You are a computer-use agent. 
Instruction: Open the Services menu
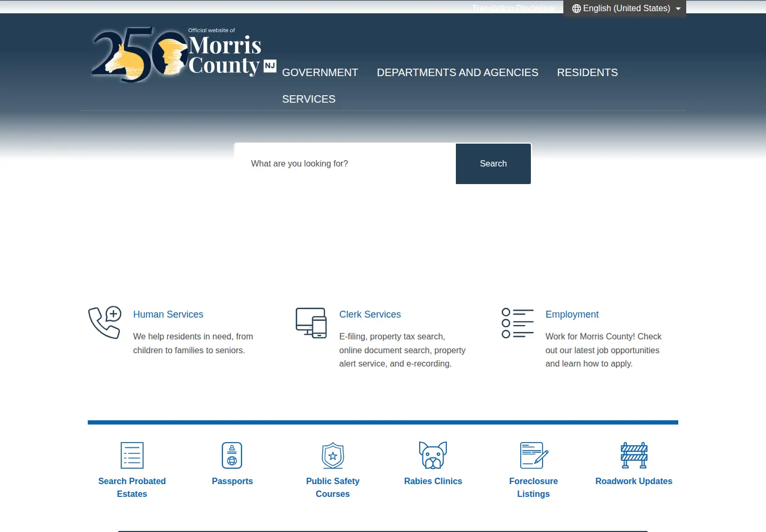[309, 99]
